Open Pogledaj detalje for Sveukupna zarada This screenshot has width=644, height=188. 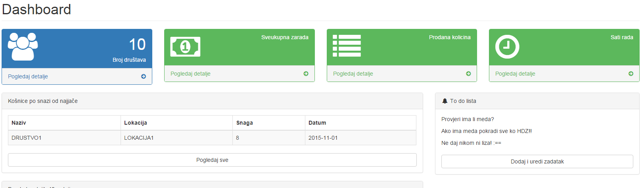click(190, 74)
